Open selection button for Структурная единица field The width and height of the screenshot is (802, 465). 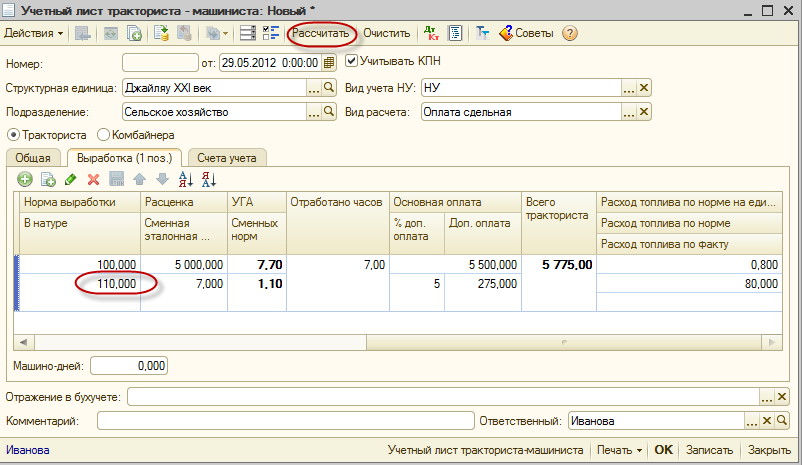point(313,88)
